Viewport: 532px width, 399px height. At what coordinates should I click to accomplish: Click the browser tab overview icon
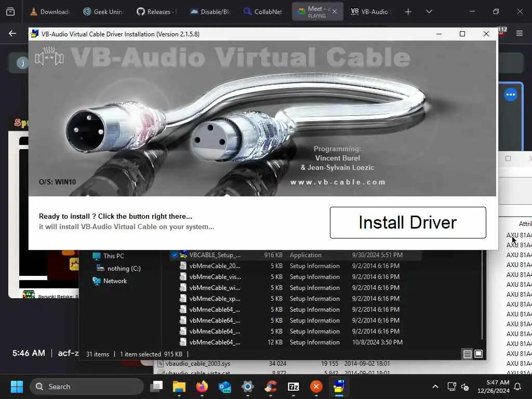pos(10,12)
